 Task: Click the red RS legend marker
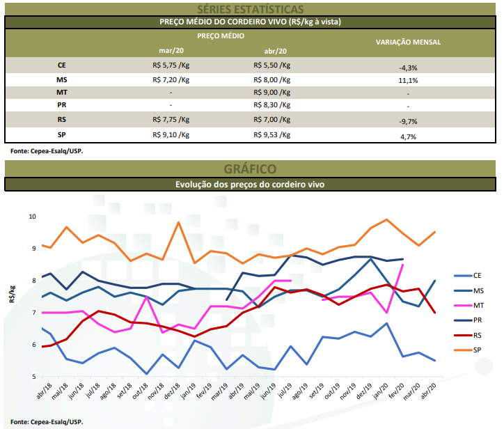click(x=462, y=334)
